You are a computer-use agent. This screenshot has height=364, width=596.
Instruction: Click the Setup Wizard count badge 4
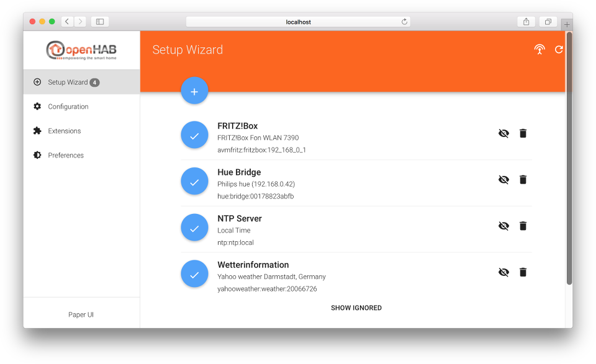pyautogui.click(x=94, y=82)
